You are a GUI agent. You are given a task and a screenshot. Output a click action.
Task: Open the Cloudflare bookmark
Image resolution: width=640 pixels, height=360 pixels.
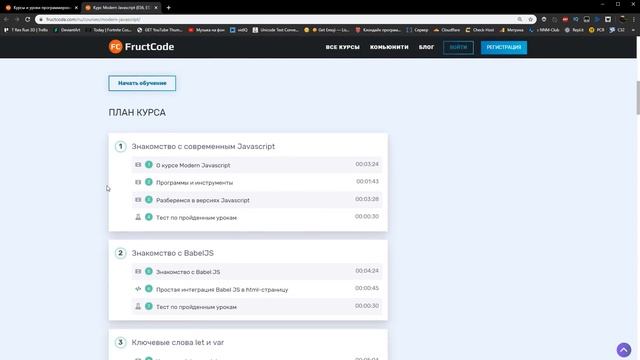point(447,30)
